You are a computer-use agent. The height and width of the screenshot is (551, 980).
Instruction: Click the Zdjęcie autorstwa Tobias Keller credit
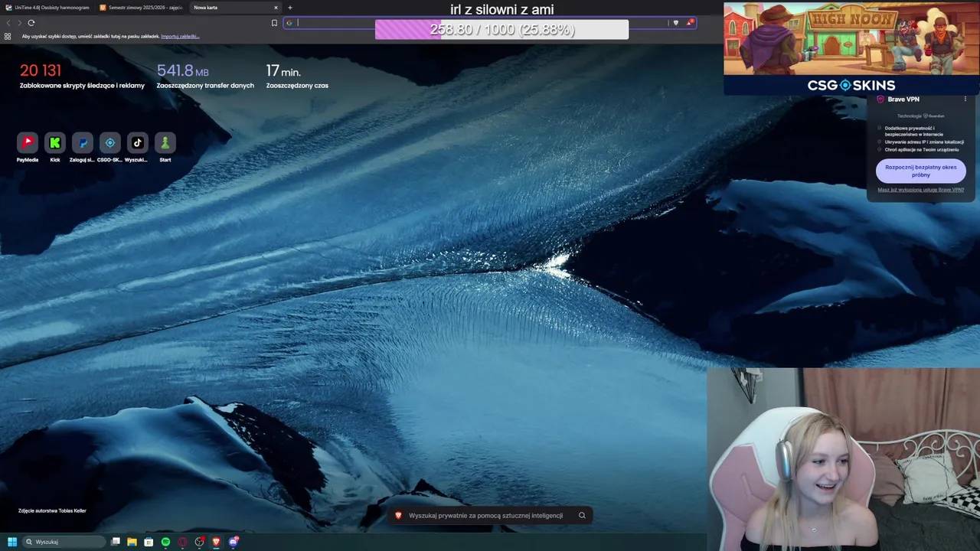click(52, 510)
